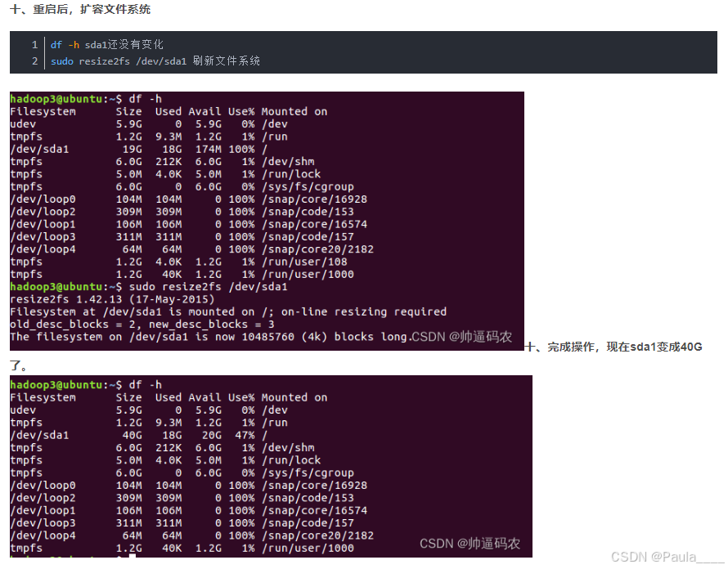
Task: Click '/snap/core/16928' in the lower terminal
Action: tap(314, 485)
